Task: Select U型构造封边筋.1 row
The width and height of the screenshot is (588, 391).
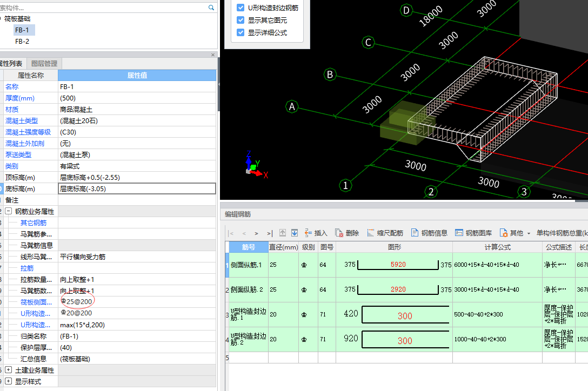Action: [x=248, y=314]
